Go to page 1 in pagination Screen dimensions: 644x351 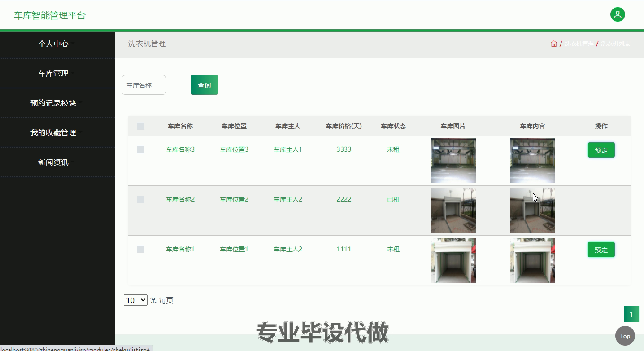(x=631, y=314)
